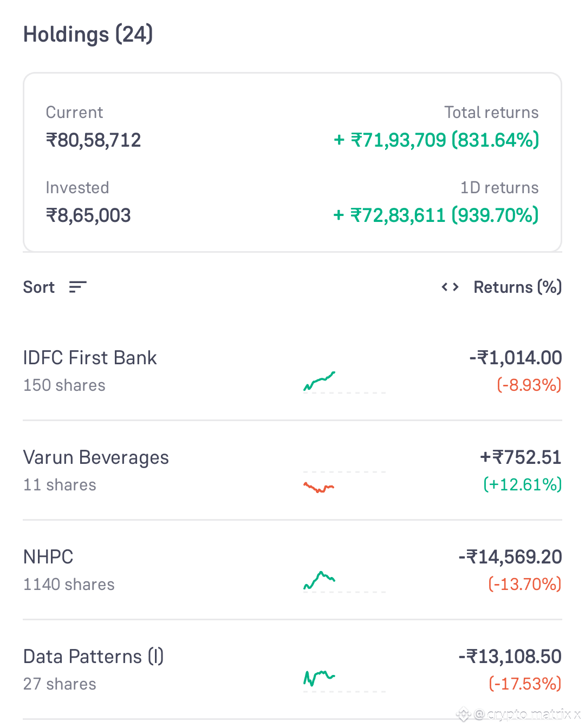Open the IDFC First Bank sparkline chart
Image resolution: width=585 pixels, height=728 pixels.
click(x=320, y=381)
